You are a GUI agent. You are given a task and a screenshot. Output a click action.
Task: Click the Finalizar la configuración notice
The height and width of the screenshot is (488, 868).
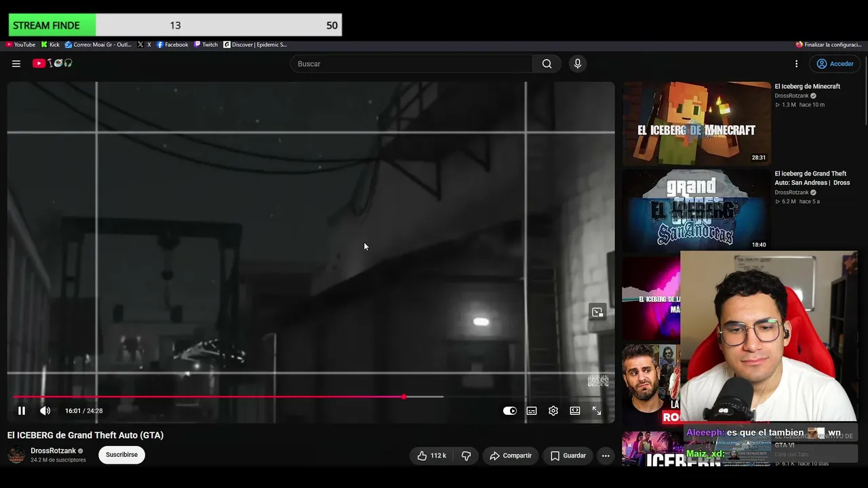pyautogui.click(x=829, y=45)
